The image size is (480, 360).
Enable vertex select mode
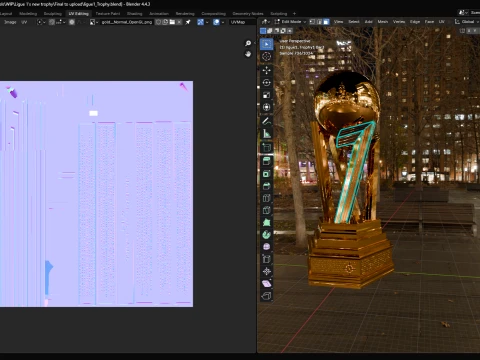(x=312, y=22)
